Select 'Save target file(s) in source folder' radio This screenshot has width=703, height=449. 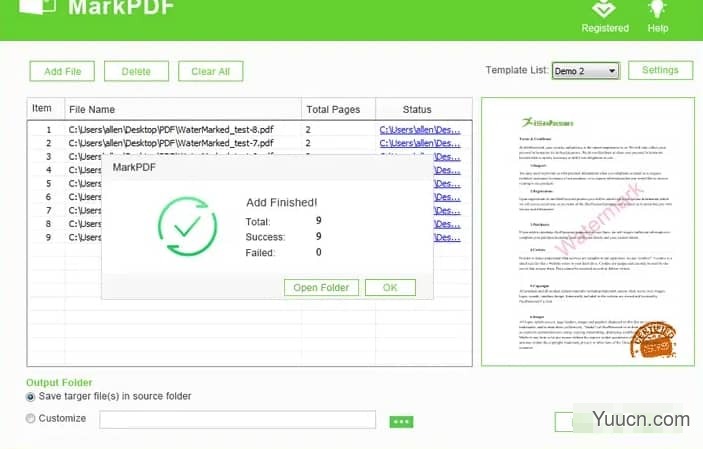30,397
